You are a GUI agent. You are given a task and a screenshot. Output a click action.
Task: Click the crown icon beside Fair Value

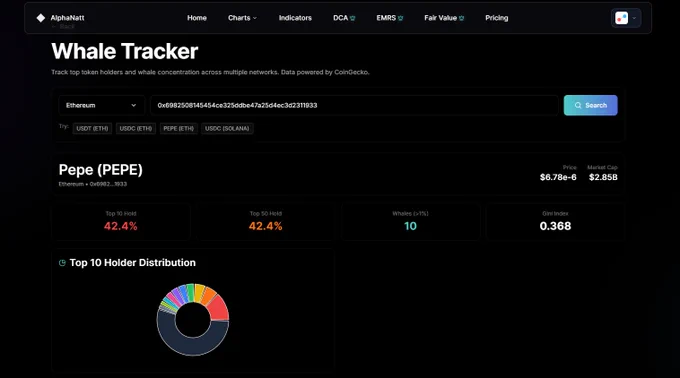click(x=461, y=18)
